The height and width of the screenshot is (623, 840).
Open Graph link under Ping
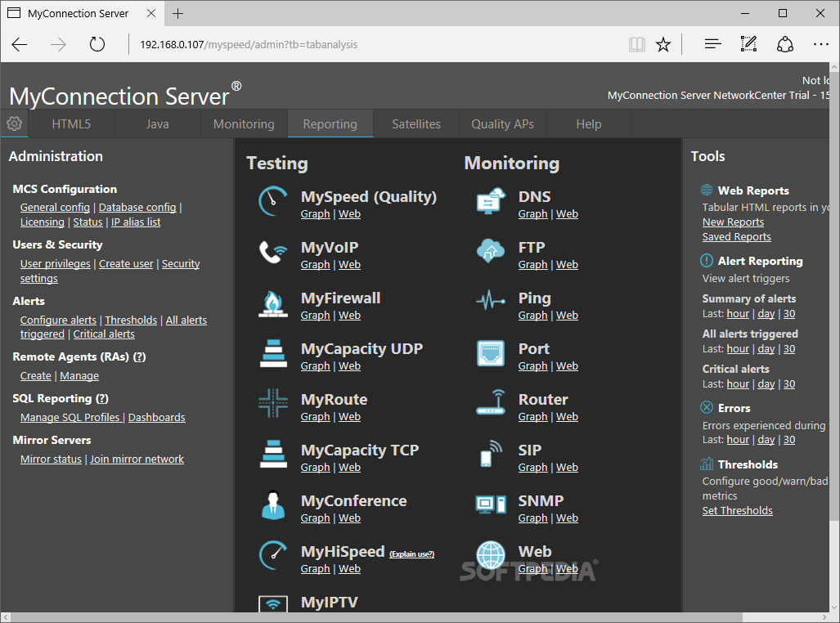tap(533, 315)
